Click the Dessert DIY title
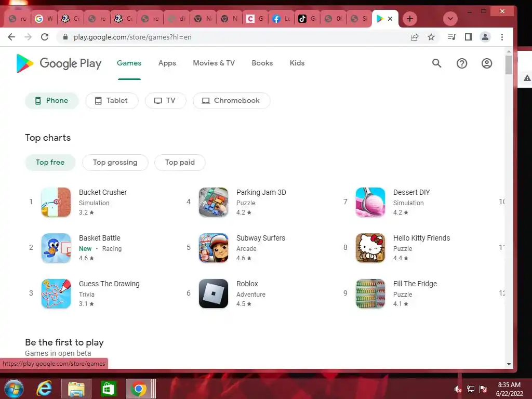The image size is (532, 399). coord(411,192)
